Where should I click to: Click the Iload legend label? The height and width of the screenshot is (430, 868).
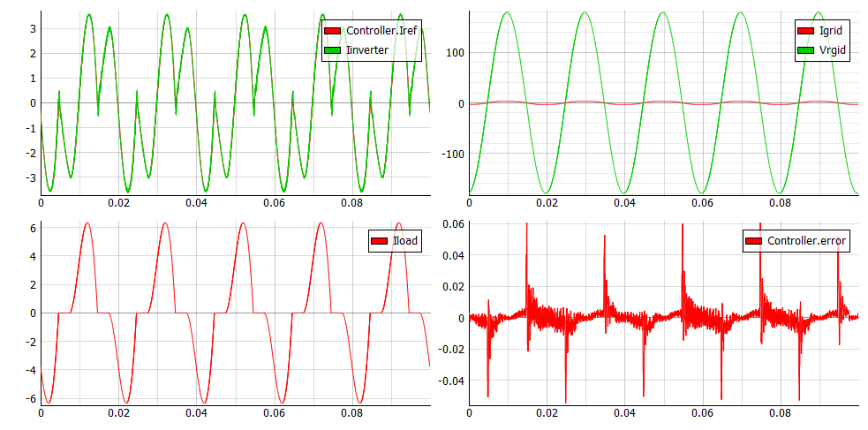pyautogui.click(x=407, y=241)
